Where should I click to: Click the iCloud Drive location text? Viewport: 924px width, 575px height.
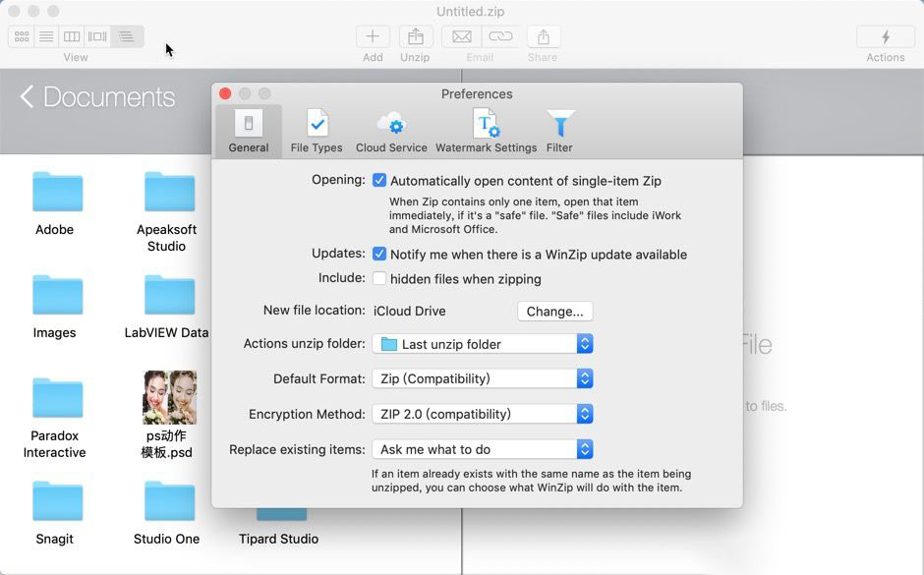click(x=410, y=311)
